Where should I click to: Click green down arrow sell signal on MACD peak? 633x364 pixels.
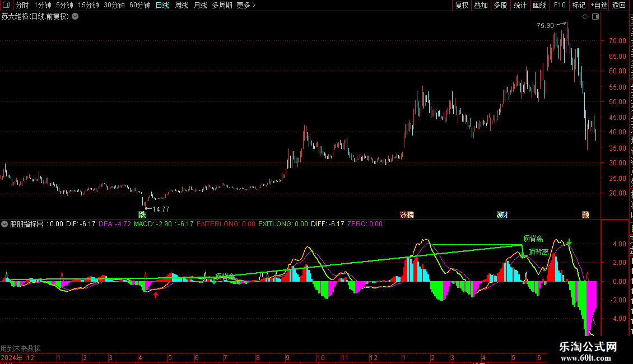[569, 242]
